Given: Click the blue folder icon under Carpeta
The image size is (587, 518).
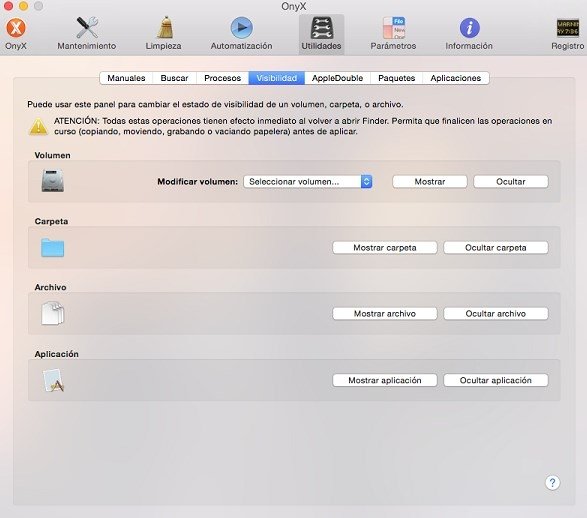Looking at the screenshot, I should (x=52, y=247).
